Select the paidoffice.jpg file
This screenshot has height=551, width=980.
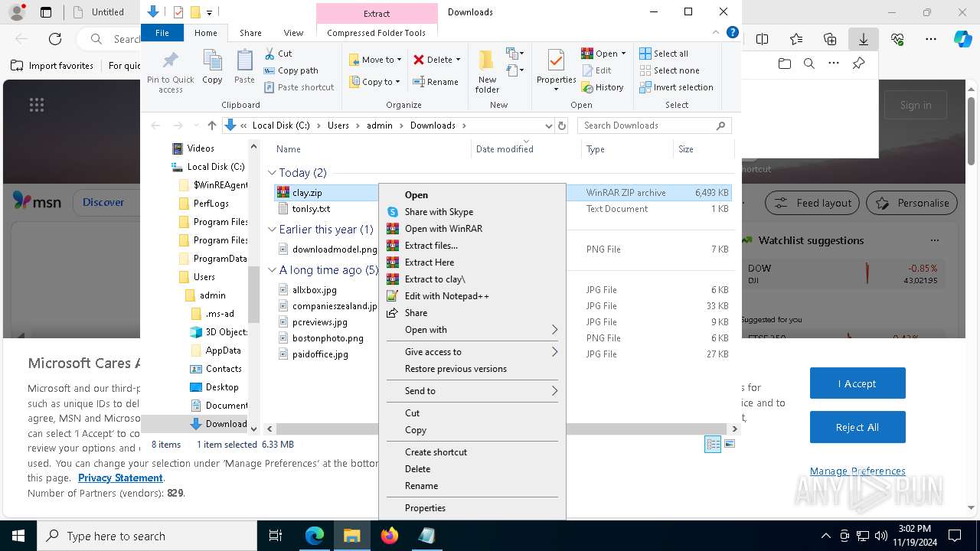(x=320, y=354)
